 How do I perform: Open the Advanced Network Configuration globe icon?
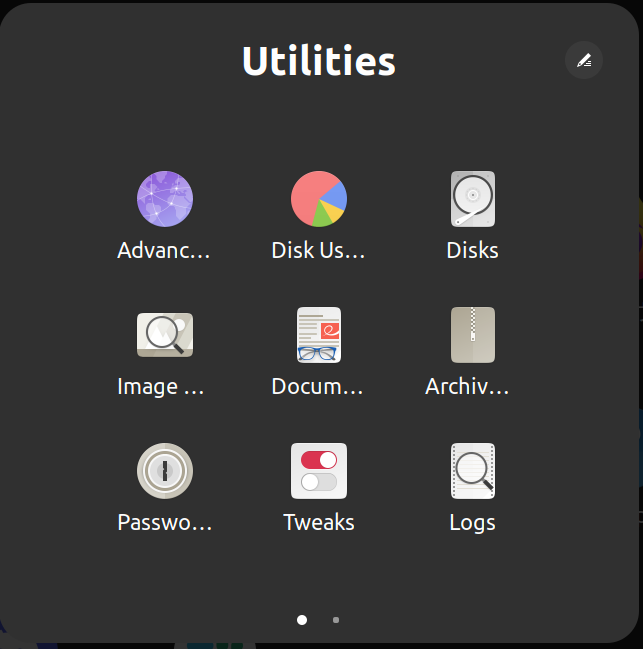[165, 199]
